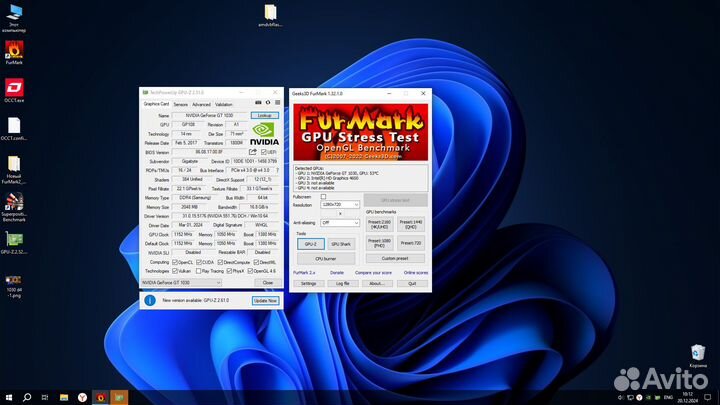Click the Lookup button in GPU-Z
Viewport: 720px width, 405px height.
264,115
